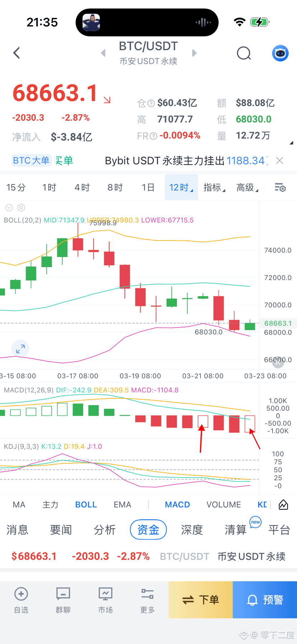The width and height of the screenshot is (297, 644).
Task: Tap the low price 68030.0
Action: point(254,119)
